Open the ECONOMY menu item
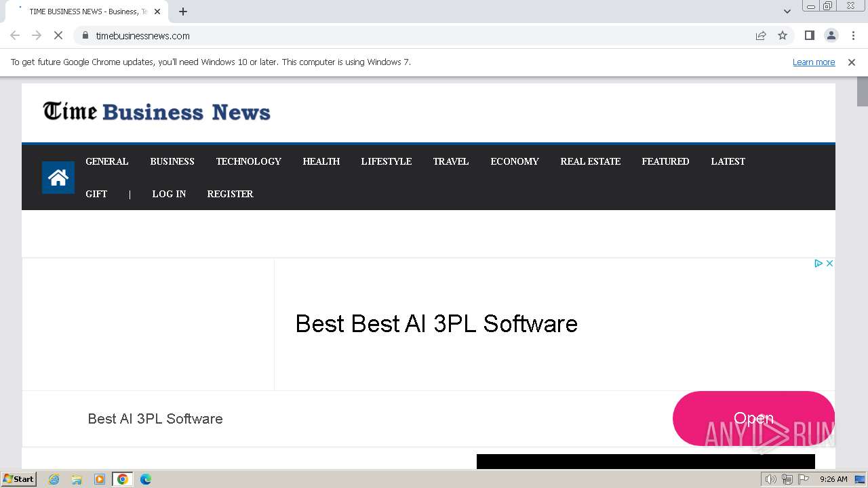The height and width of the screenshot is (488, 868). point(515,161)
